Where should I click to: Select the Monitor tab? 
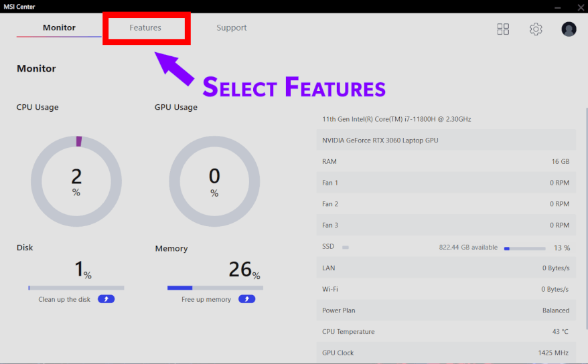(59, 28)
